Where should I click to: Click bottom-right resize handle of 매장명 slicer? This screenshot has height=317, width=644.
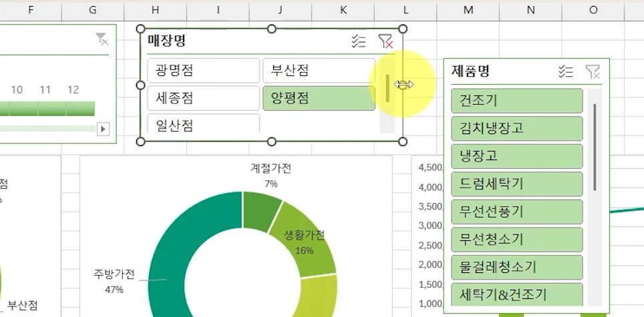403,142
